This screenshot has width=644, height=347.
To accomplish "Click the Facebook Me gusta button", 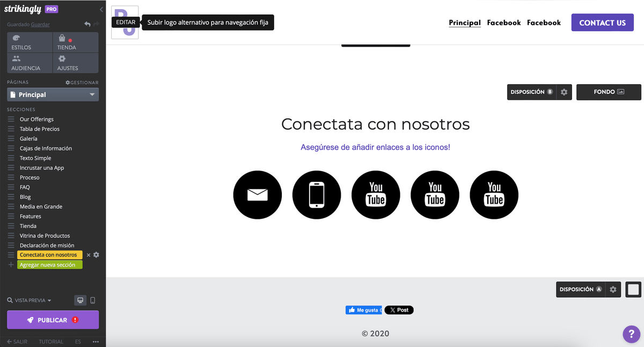I will coord(364,310).
